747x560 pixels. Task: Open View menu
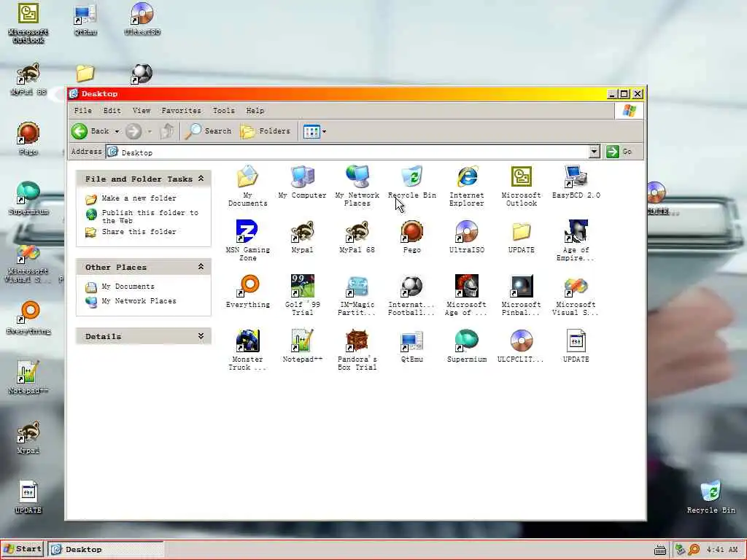click(142, 111)
